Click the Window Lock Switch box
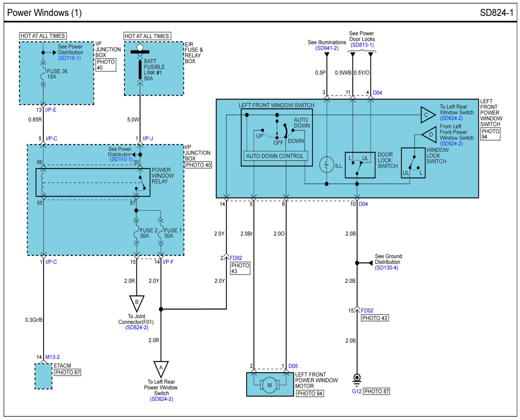520x420 pixels. [x=413, y=163]
